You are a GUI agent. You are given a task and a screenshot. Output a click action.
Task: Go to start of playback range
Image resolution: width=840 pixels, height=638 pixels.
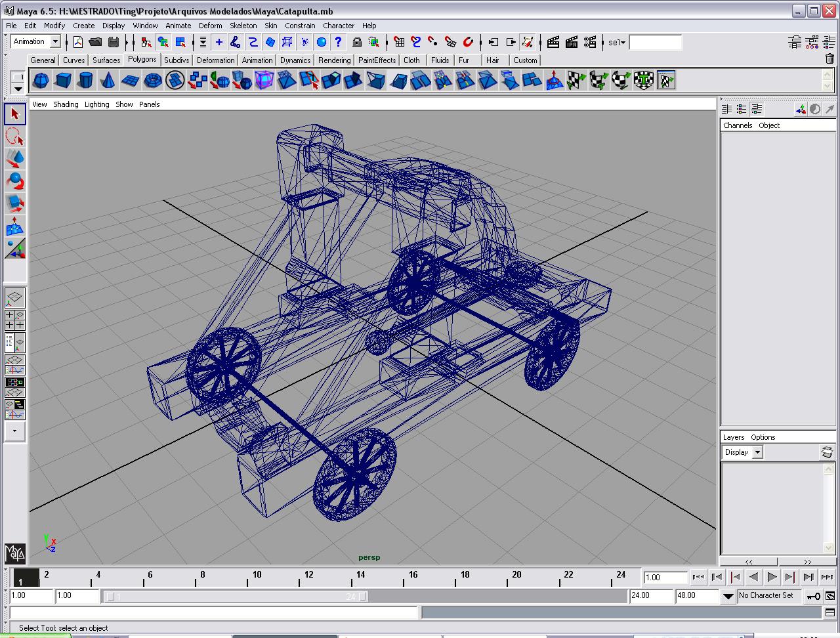coord(698,577)
